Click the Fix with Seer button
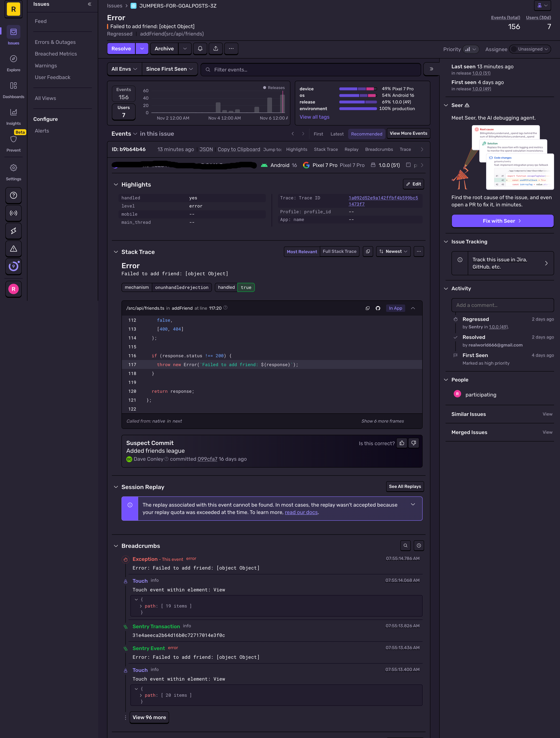This screenshot has width=560, height=738. point(502,221)
